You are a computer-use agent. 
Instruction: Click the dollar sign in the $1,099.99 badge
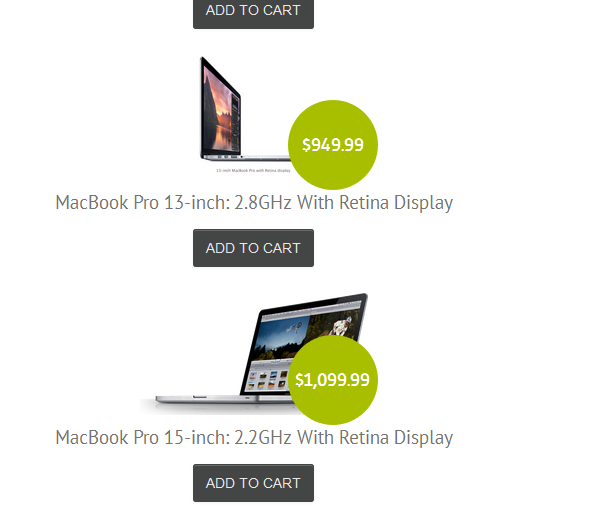coord(299,380)
